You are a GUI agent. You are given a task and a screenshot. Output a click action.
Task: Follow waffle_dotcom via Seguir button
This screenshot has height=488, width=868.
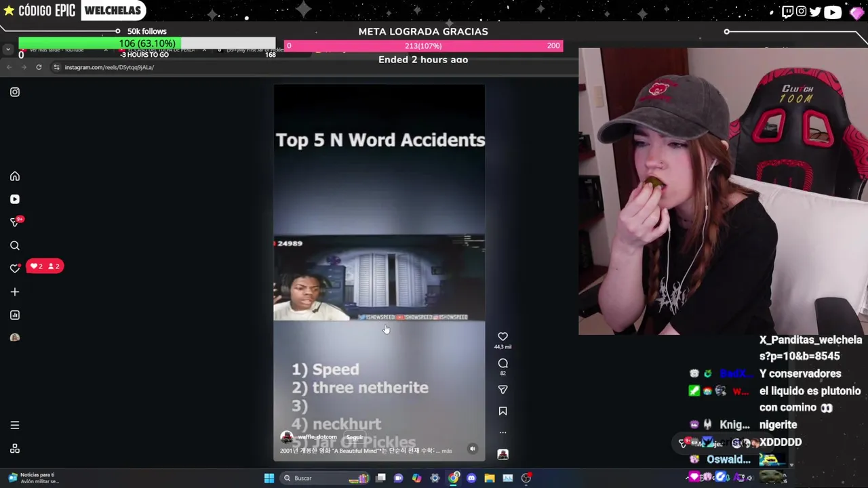tap(355, 437)
